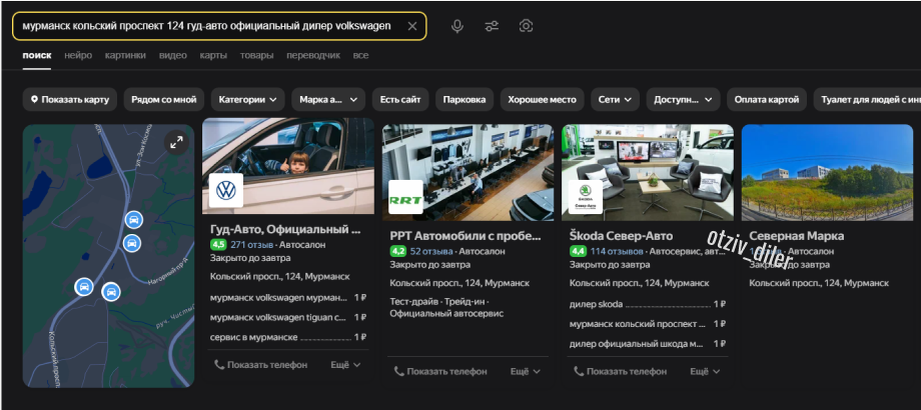
Task: Toggle the Рядом со мной filter
Action: [164, 99]
